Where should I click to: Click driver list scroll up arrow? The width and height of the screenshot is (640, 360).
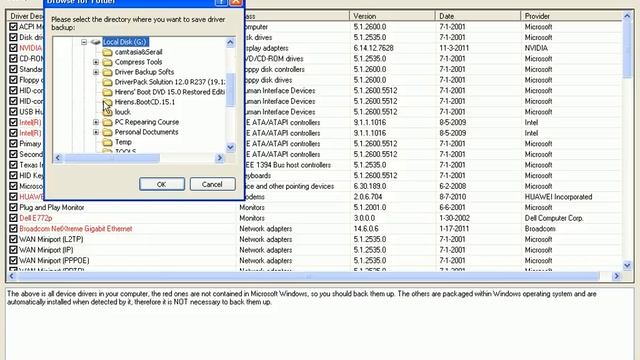pyautogui.click(x=627, y=16)
